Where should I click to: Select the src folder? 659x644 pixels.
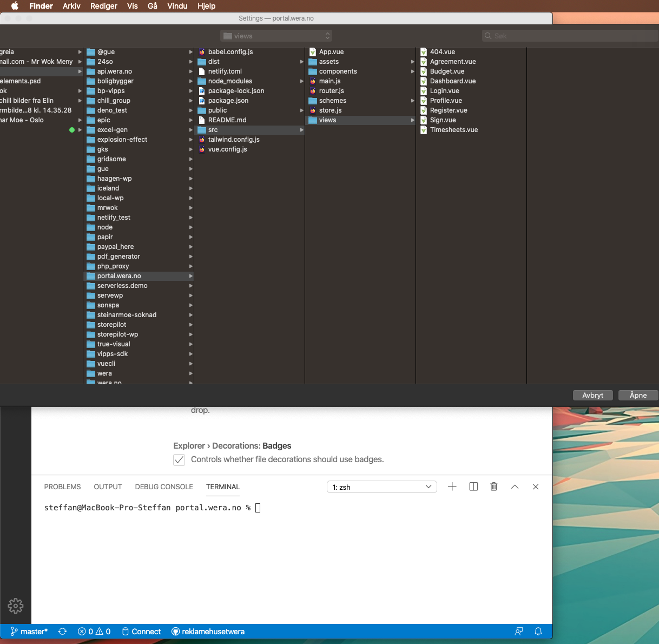click(x=249, y=130)
